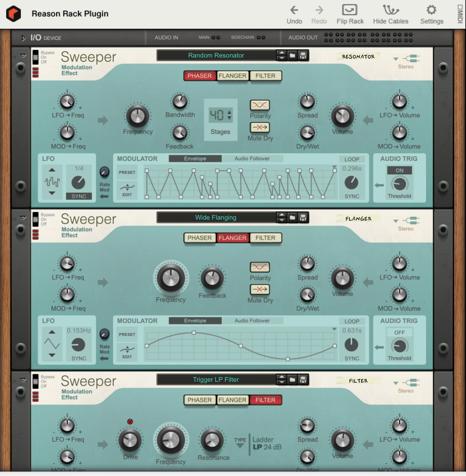This screenshot has height=476, width=466.
Task: Collapse the Resonator Sweeper device
Action: 23,55
